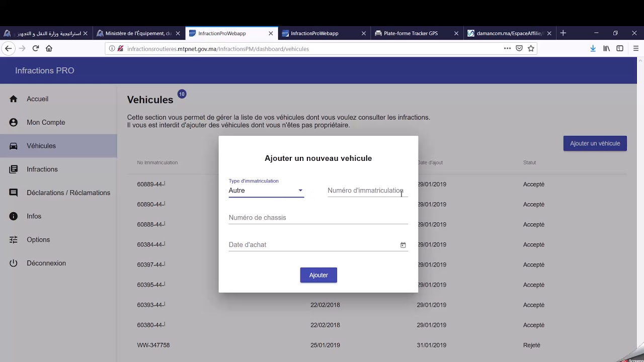Click Déconnexion to log out

coord(58,263)
